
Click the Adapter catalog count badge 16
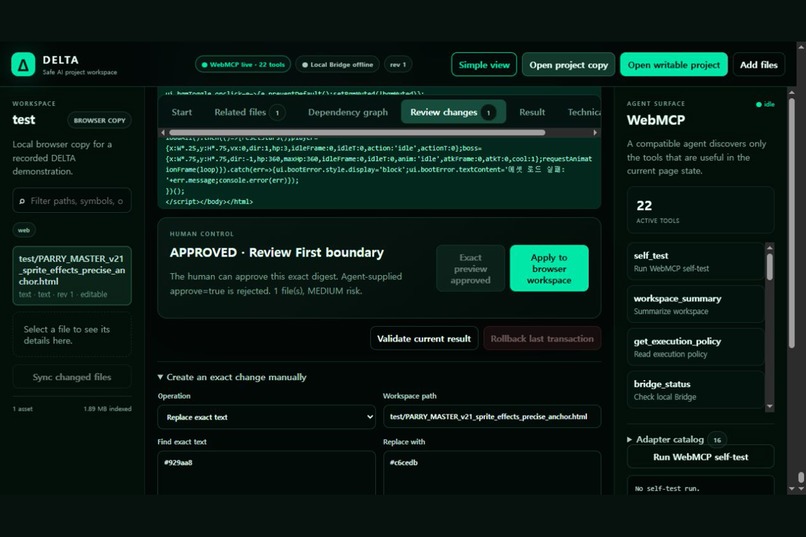tap(717, 440)
